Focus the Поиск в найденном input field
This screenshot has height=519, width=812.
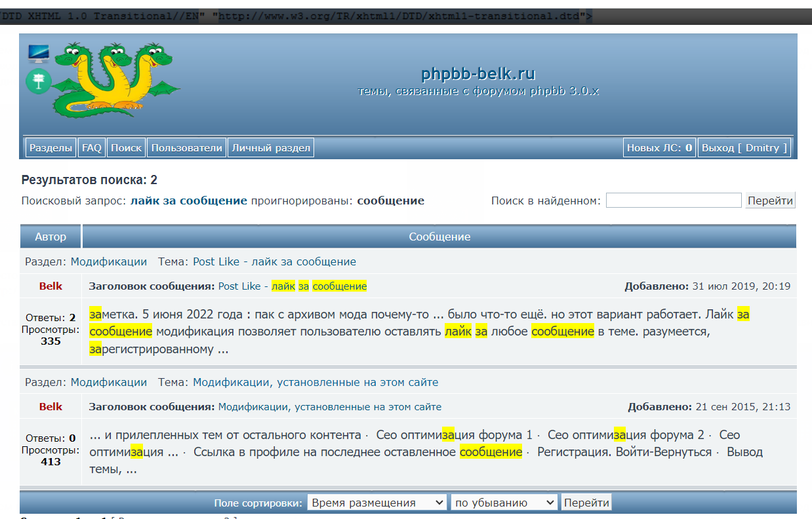tap(674, 201)
